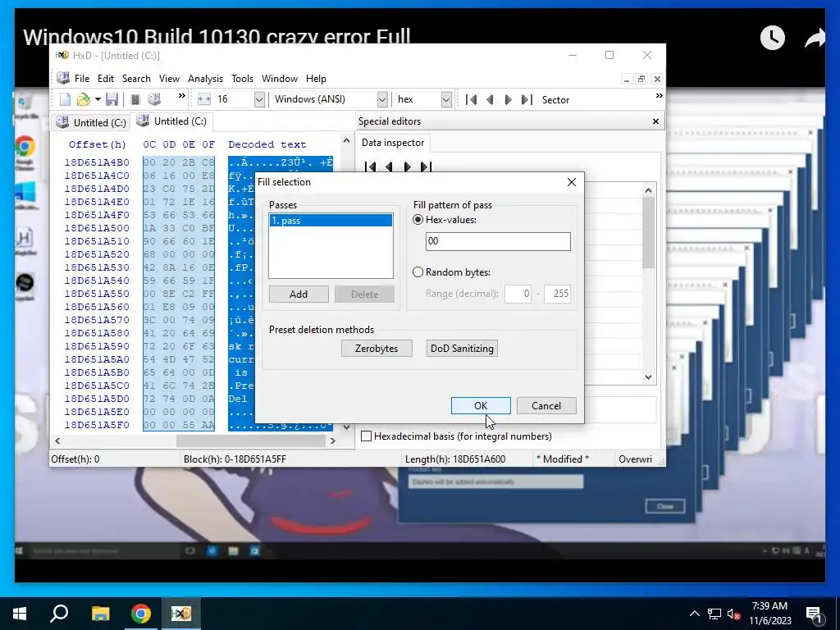Jump to first sector in the toolbar
The height and width of the screenshot is (630, 840).
tap(471, 99)
